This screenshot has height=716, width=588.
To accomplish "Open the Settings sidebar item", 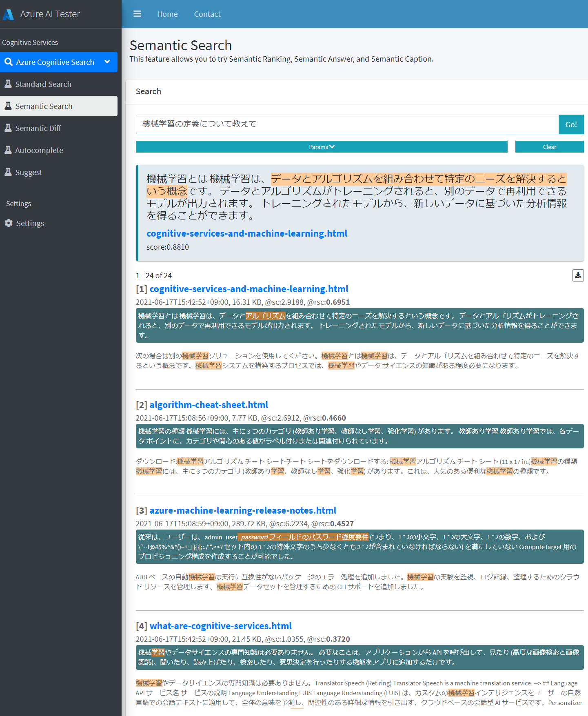I will 59,223.
